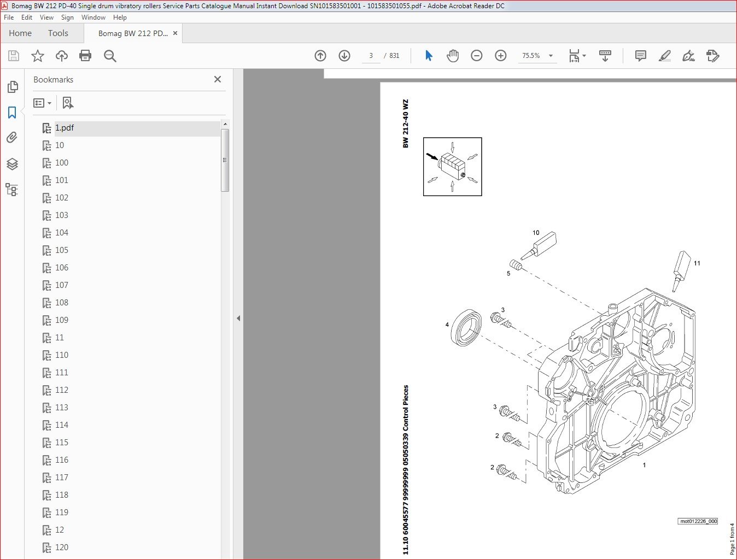
Task: Open Attachments paperclip panel
Action: pyautogui.click(x=12, y=138)
